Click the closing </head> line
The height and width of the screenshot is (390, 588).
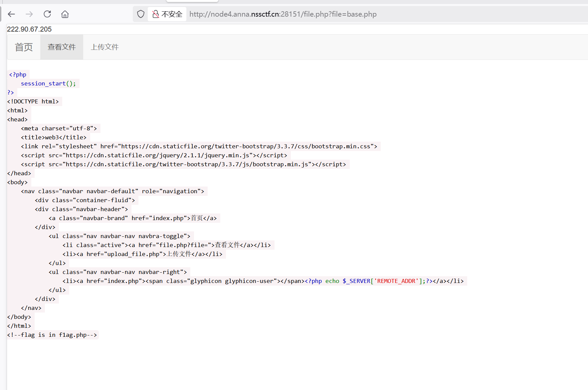[19, 173]
